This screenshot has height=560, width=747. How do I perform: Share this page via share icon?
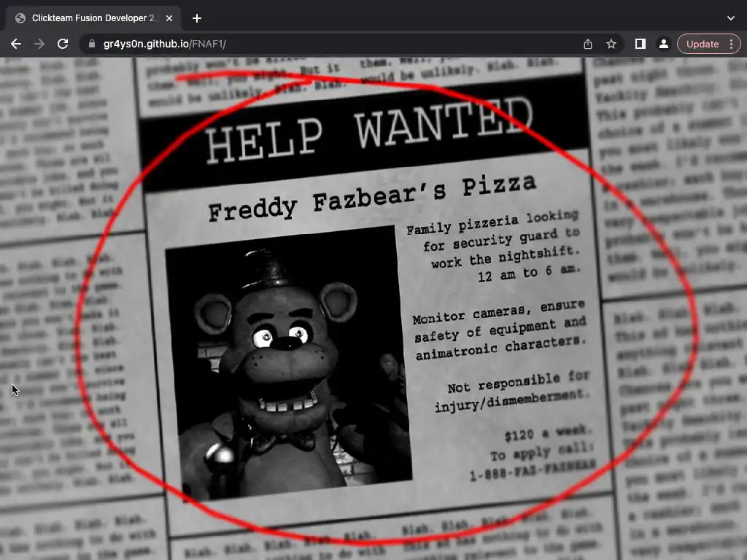coord(588,44)
